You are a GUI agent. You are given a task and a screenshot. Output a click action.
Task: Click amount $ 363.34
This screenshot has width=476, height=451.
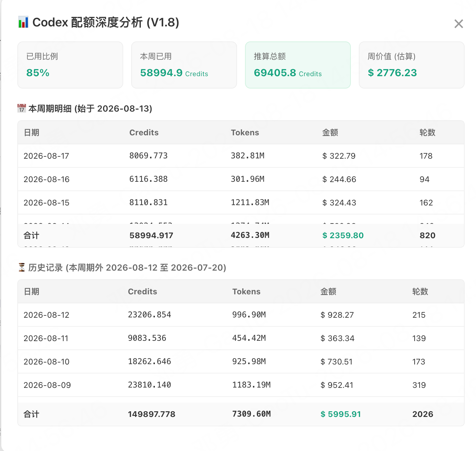(337, 338)
